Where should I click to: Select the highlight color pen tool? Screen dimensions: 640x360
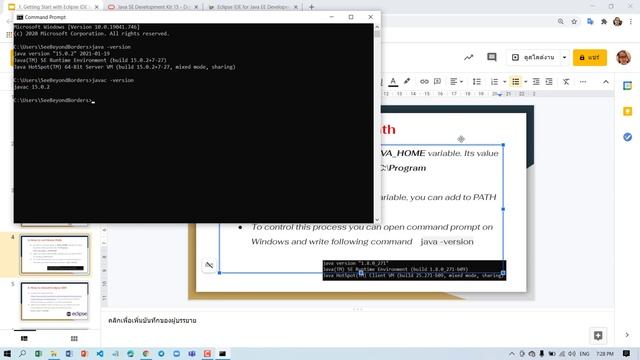[x=407, y=81]
